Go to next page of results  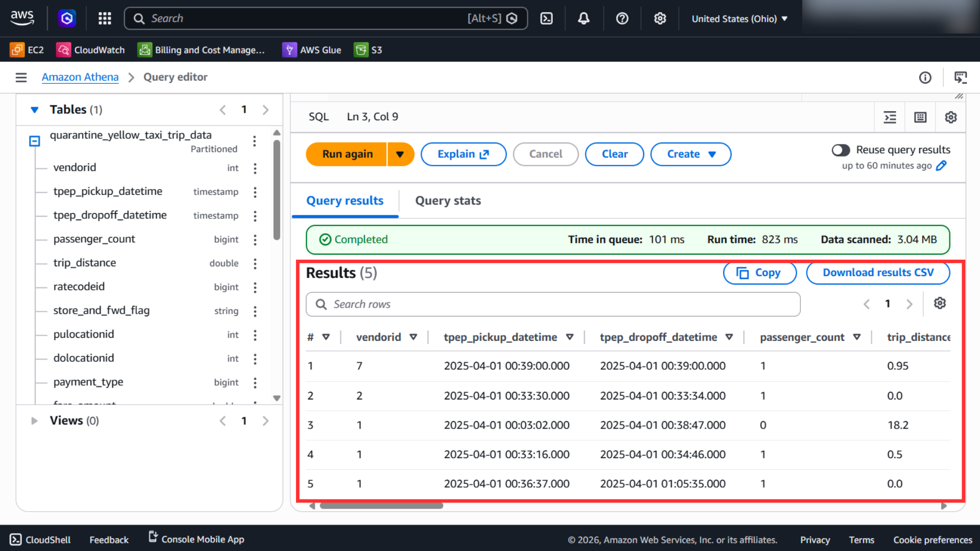click(909, 304)
